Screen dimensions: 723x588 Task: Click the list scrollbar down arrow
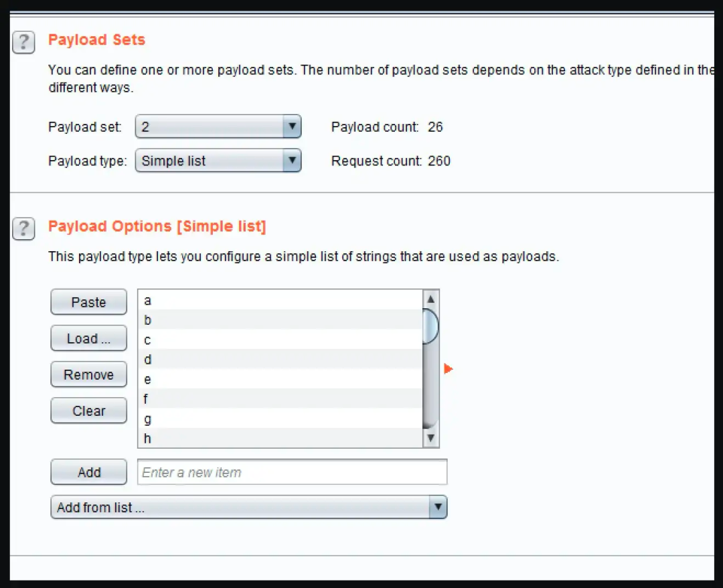tap(430, 438)
